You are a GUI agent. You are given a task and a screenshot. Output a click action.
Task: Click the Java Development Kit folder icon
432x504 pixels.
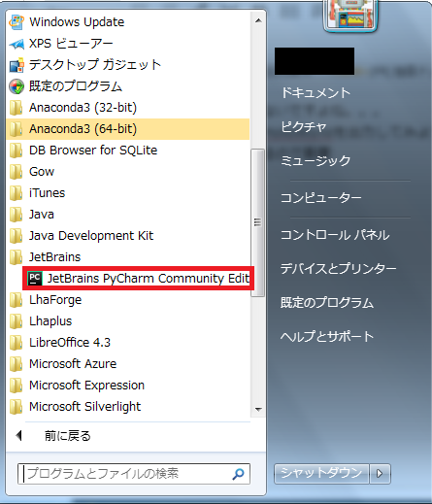click(16, 236)
